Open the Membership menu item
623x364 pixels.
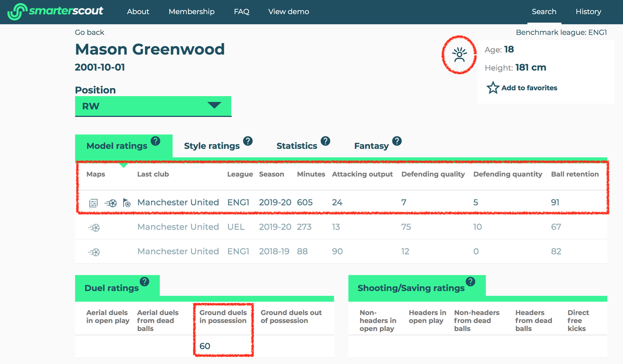192,11
